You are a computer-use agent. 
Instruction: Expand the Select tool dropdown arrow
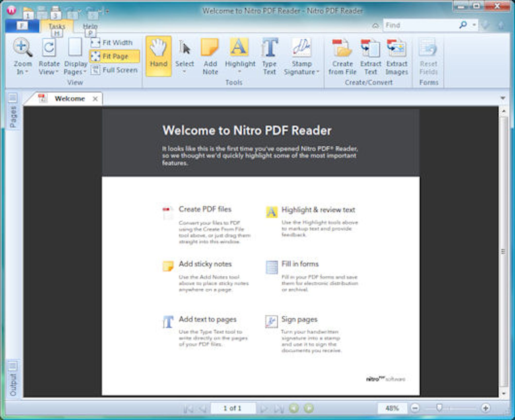(184, 72)
